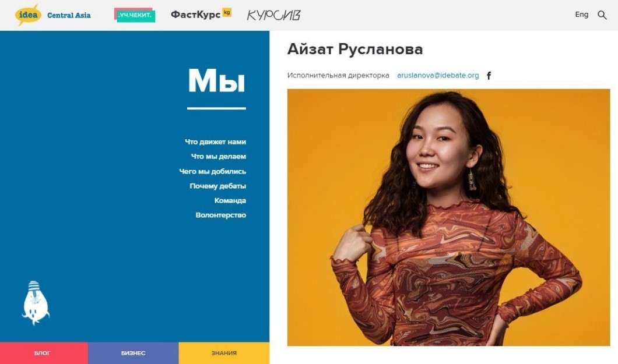
Task: Open the Волонтерство page
Action: 221,215
